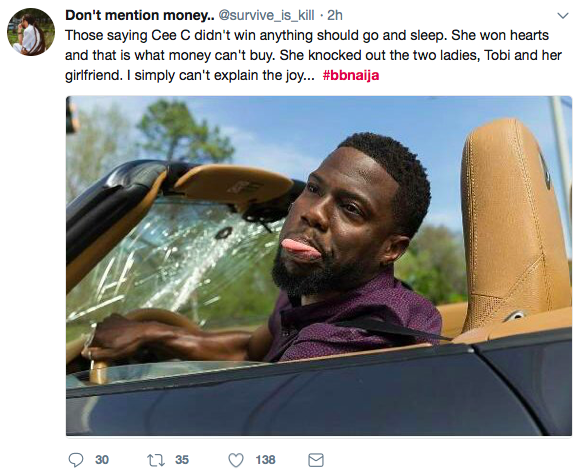Retweet this post using the retweet icon
The height and width of the screenshot is (473, 580).
(155, 460)
